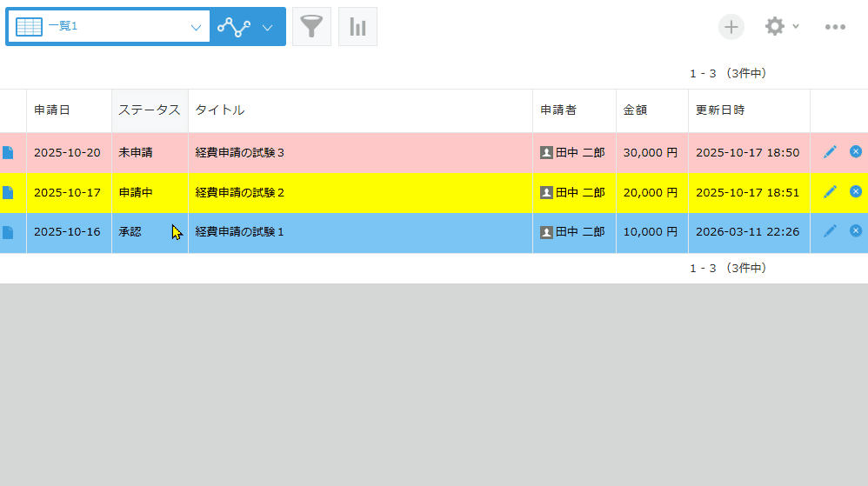Open app settings gear icon
Image resolution: width=868 pixels, height=486 pixels.
[774, 27]
